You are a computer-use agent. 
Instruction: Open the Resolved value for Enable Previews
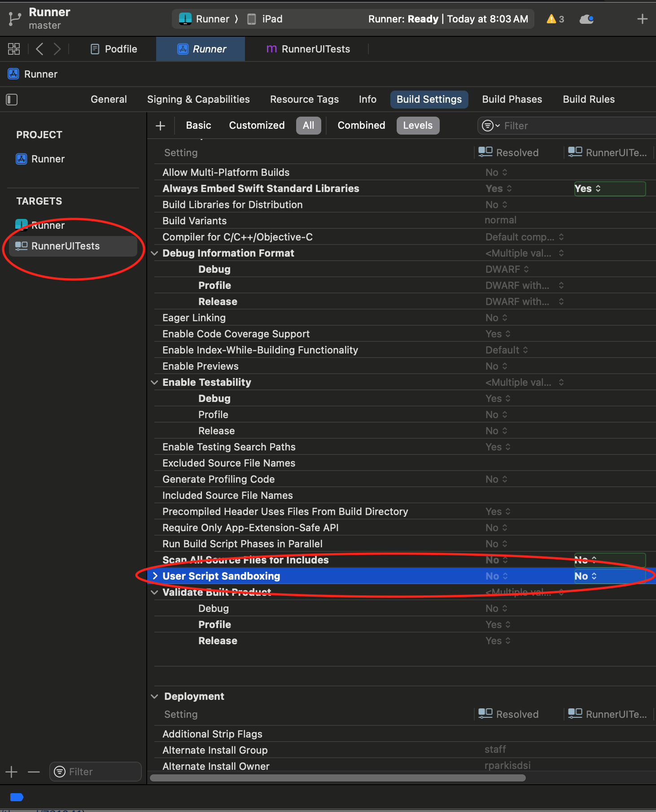[496, 366]
